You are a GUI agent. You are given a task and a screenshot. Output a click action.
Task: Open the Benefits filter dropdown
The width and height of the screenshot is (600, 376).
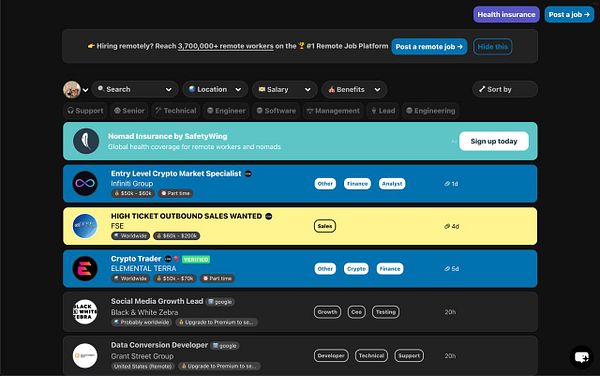coord(354,90)
